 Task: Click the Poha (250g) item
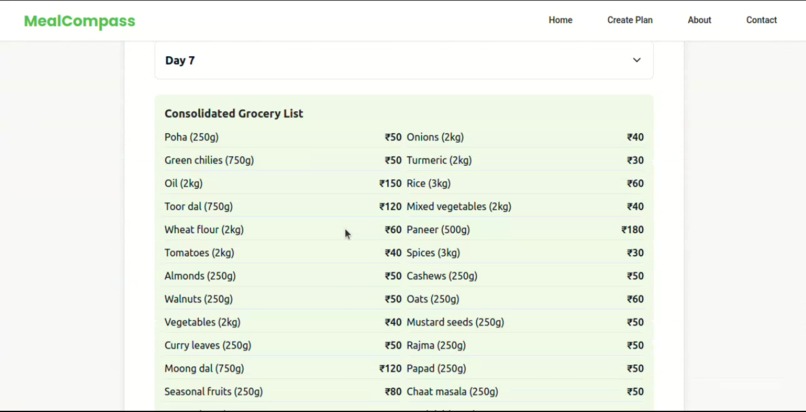(x=191, y=137)
